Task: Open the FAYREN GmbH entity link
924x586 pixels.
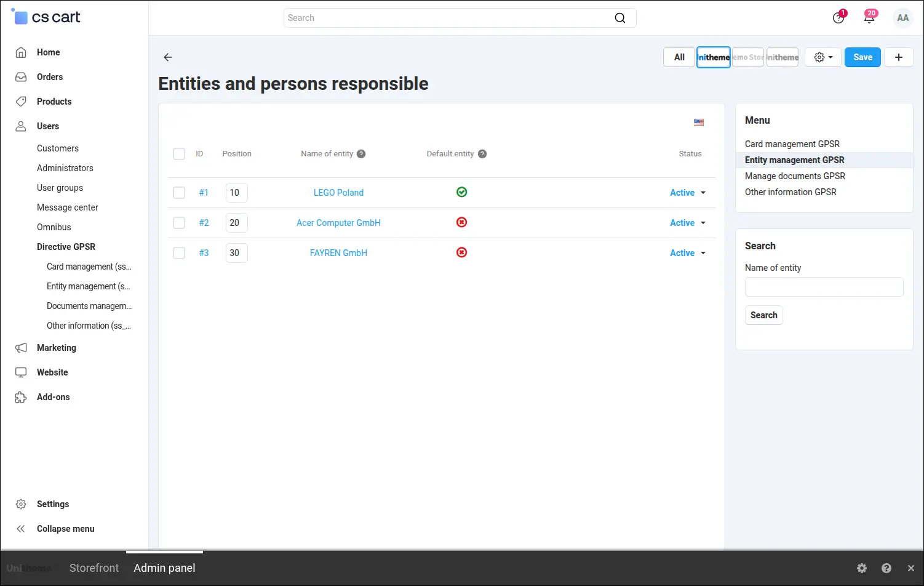Action: click(x=338, y=253)
